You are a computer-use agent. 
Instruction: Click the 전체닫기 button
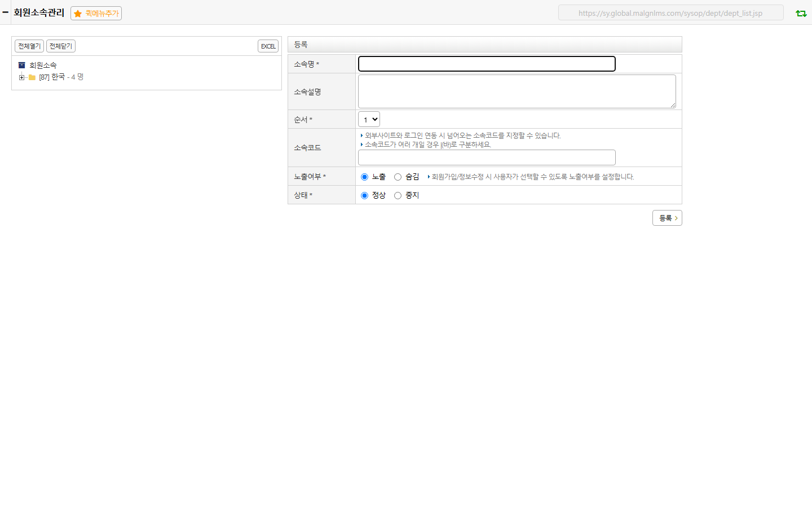[61, 46]
